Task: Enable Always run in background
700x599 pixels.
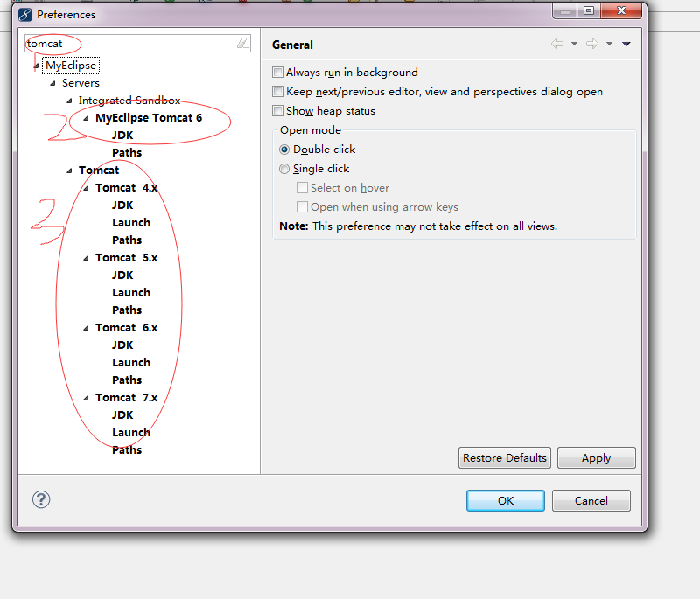Action: (x=277, y=73)
